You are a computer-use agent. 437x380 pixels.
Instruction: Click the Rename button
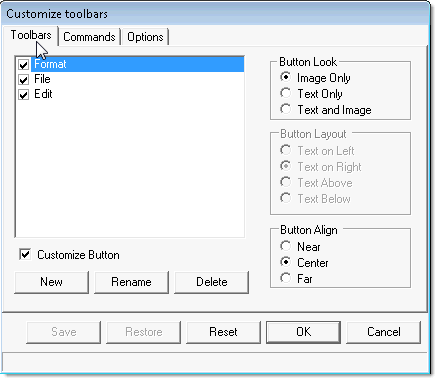point(131,282)
